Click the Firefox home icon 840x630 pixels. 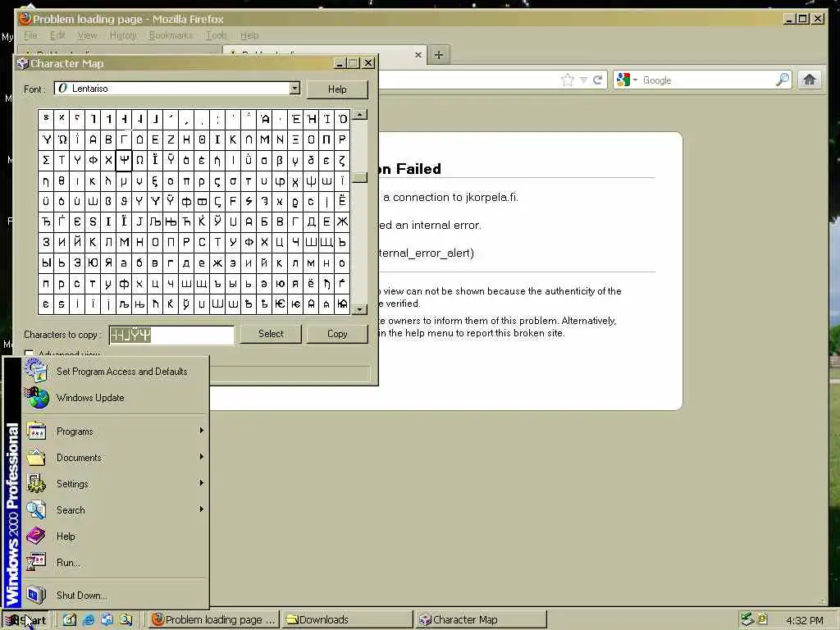click(x=810, y=80)
